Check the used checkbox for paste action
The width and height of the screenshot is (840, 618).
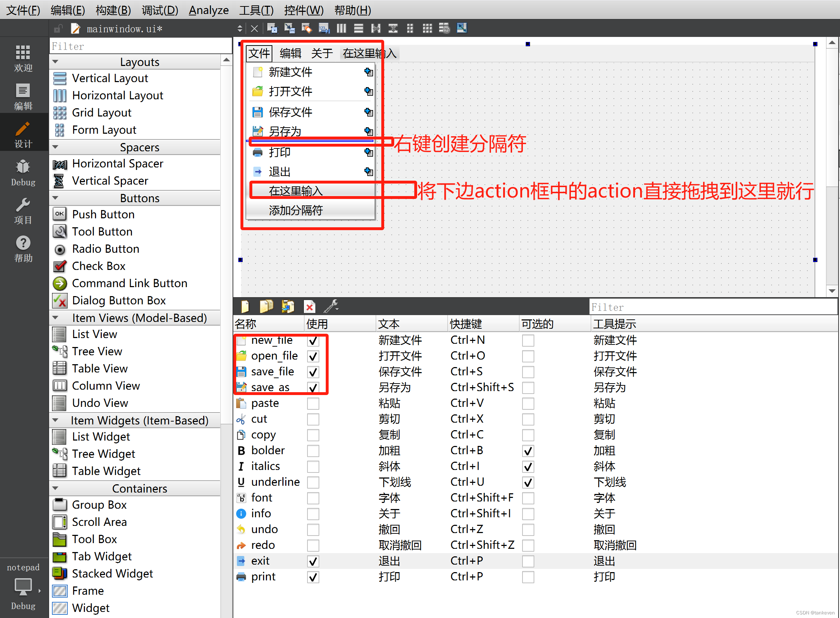point(313,403)
